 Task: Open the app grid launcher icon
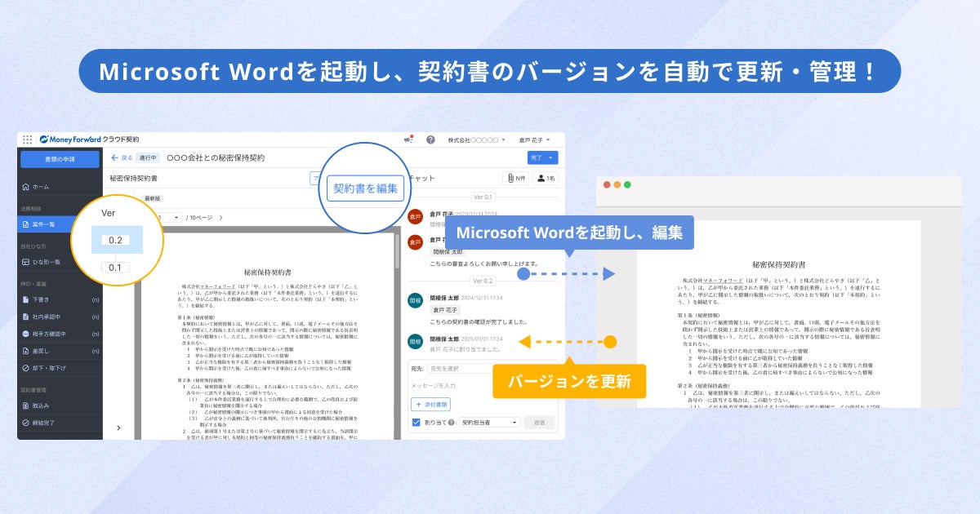click(27, 140)
